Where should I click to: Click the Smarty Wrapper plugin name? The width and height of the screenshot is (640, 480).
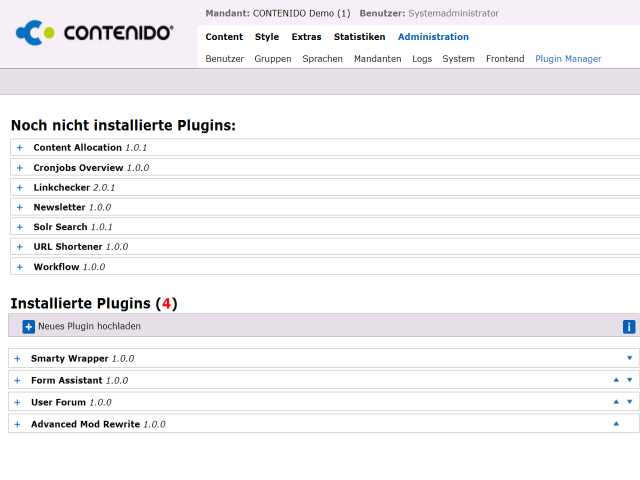tap(70, 358)
